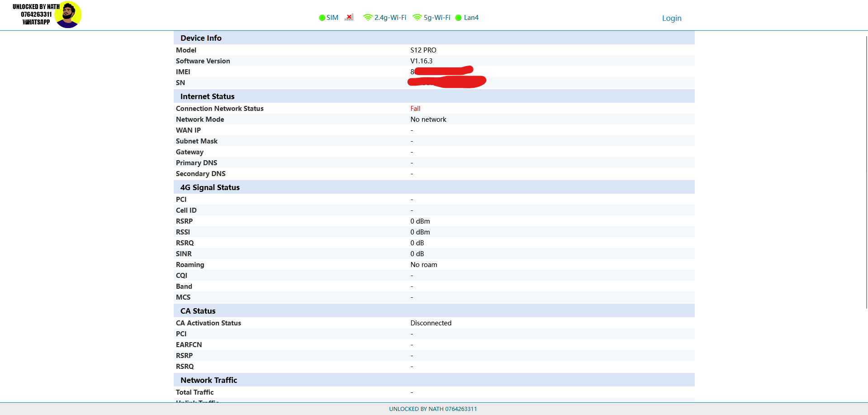Click the 'SINR' label

point(184,254)
